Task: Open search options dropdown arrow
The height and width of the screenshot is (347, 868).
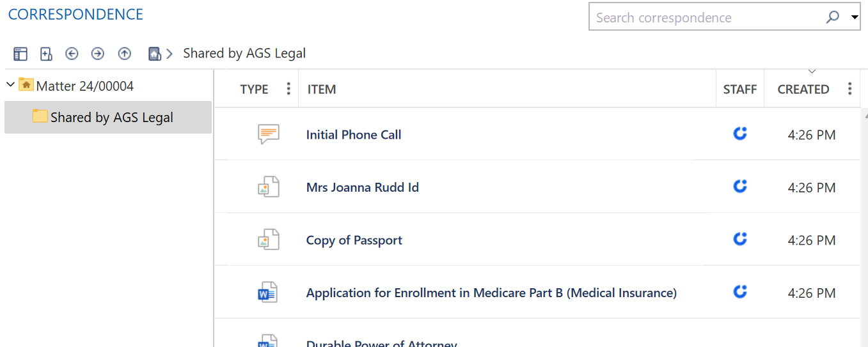Action: 855,18
